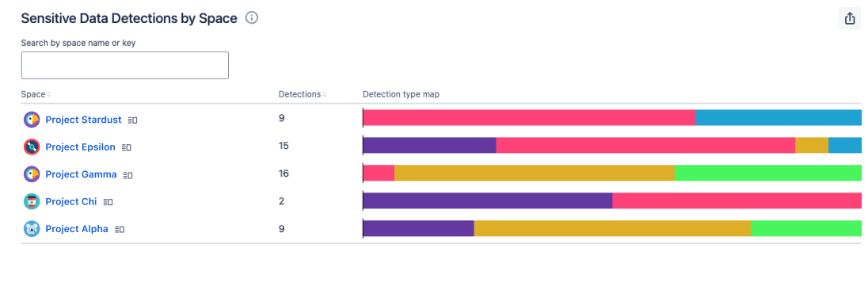Screen dimensions: 868x290
Task: Click the Project Chi space avatar
Action: tap(32, 201)
